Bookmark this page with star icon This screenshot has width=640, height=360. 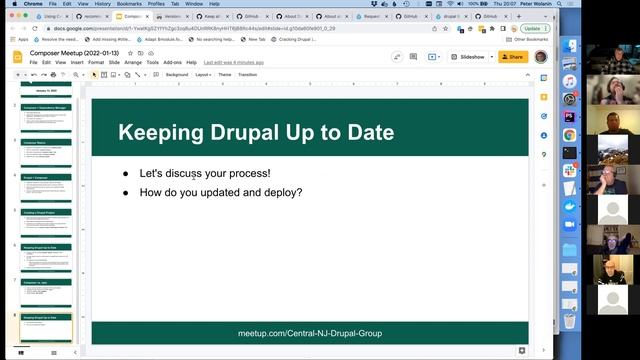[x=445, y=29]
